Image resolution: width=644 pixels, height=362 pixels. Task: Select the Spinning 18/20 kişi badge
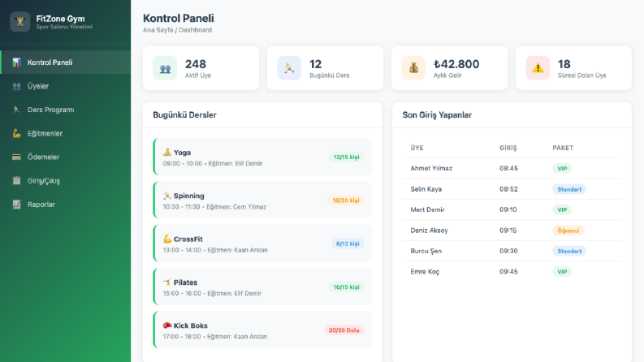click(346, 200)
